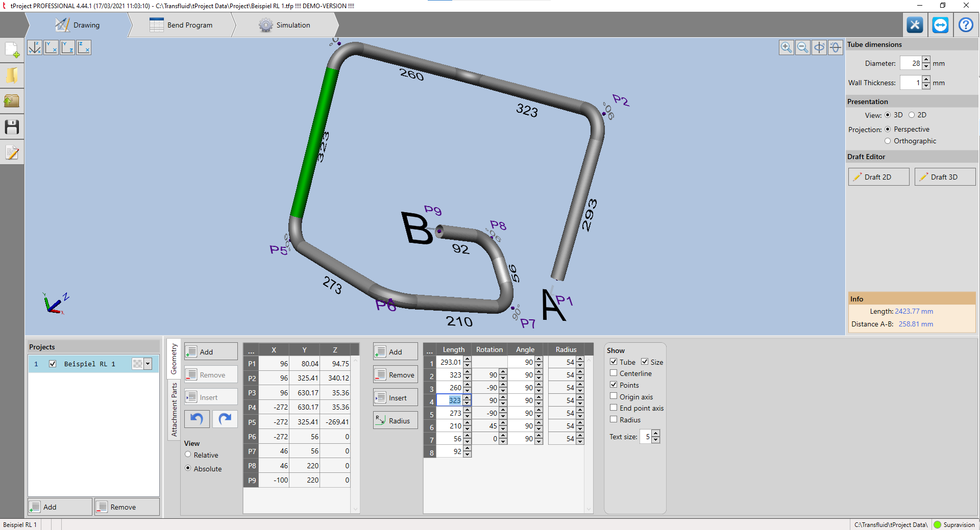Viewport: 980px width, 530px height.
Task: Switch to the isometric XYZ view
Action: pyautogui.click(x=35, y=47)
